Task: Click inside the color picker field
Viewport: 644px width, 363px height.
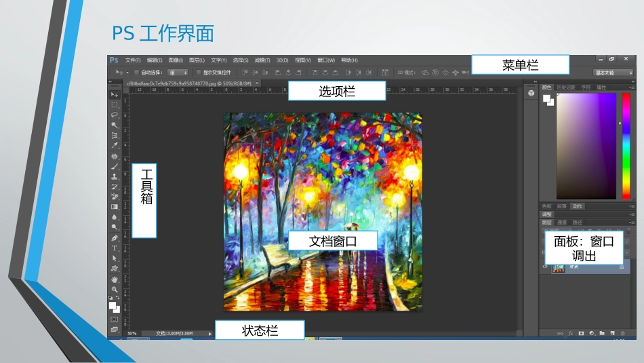Action: [586, 147]
